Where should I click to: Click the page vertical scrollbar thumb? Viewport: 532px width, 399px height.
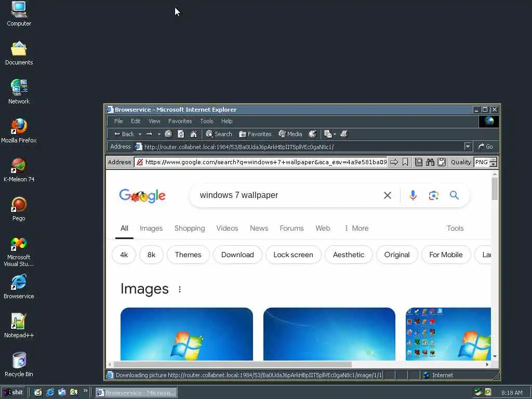(x=495, y=189)
